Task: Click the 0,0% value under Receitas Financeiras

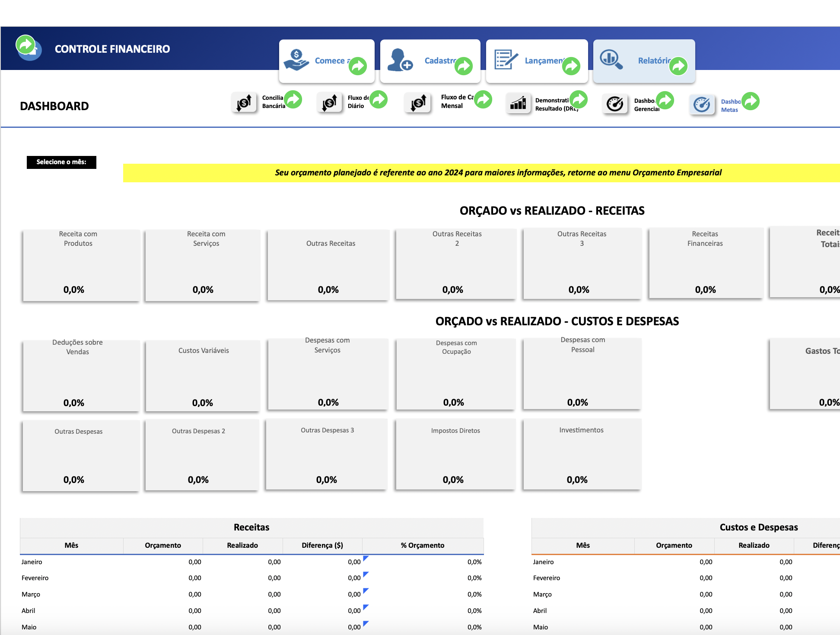Action: coord(706,289)
